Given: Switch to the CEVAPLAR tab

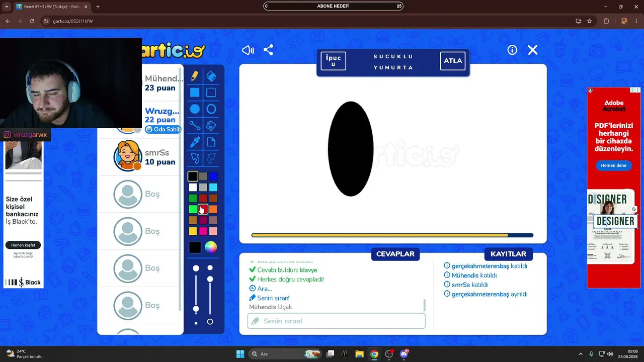Looking at the screenshot, I should pos(395,254).
